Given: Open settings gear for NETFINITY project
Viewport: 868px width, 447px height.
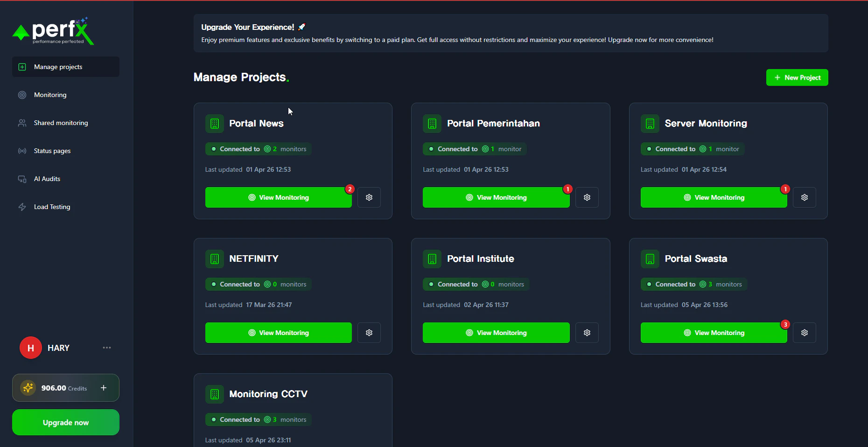Looking at the screenshot, I should (369, 333).
